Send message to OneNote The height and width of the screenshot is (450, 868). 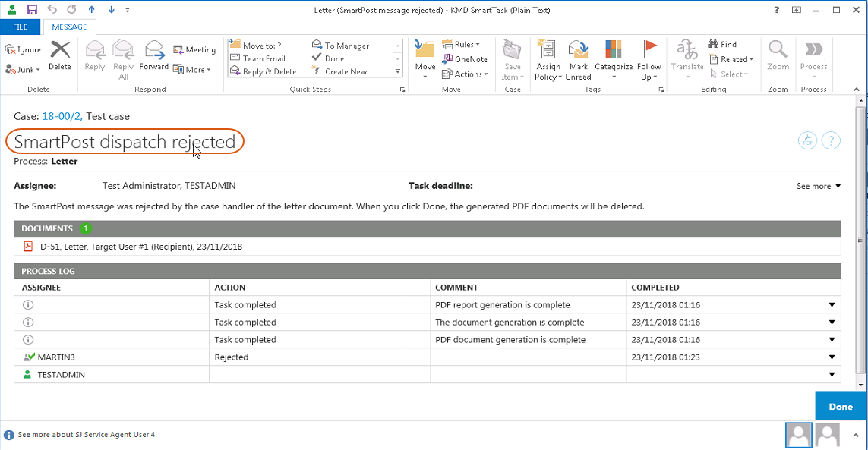tap(465, 59)
